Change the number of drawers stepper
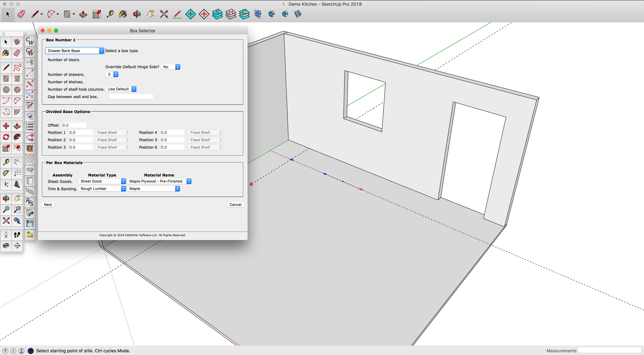The image size is (644, 355). click(x=116, y=74)
